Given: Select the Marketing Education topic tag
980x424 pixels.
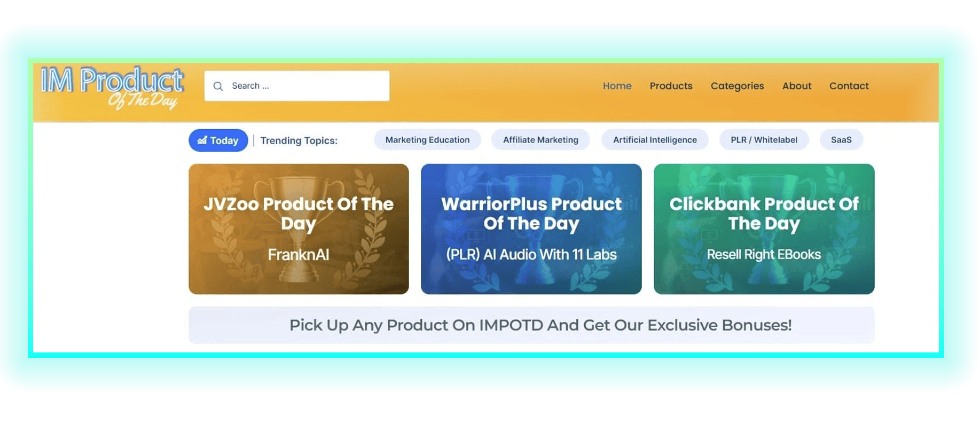Looking at the screenshot, I should [x=427, y=140].
